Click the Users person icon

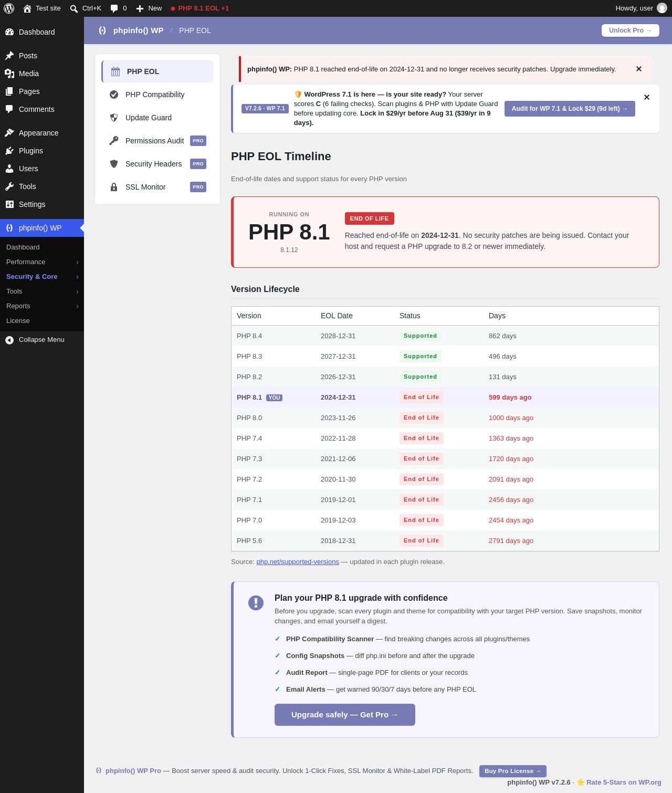9,169
